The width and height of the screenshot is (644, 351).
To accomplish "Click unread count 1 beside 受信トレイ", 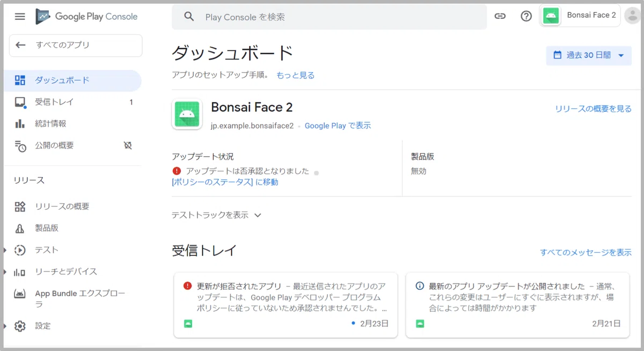I will 131,102.
